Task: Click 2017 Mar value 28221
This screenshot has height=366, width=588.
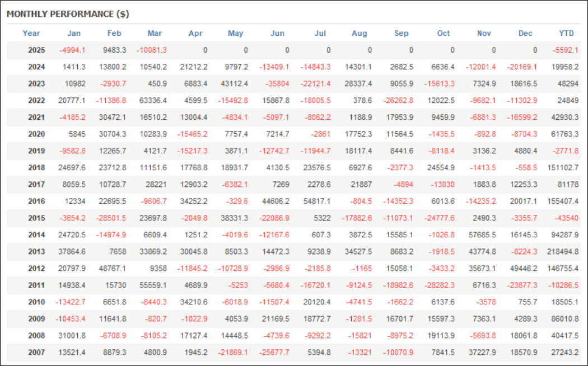Action: 157,185
